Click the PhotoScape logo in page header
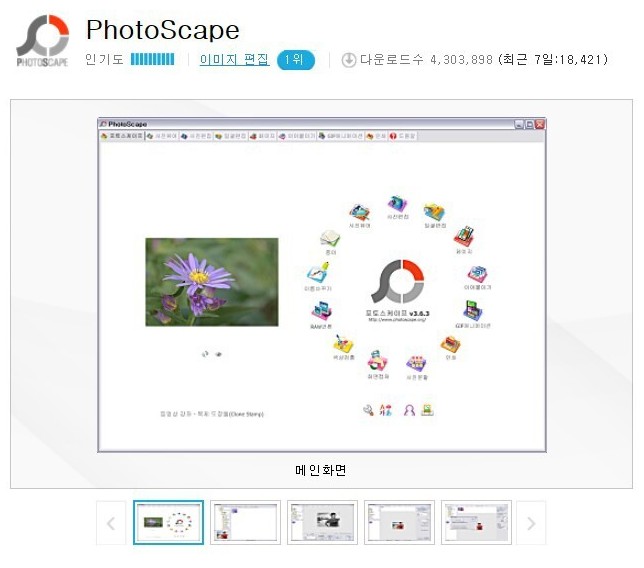The image size is (644, 568). 42,41
